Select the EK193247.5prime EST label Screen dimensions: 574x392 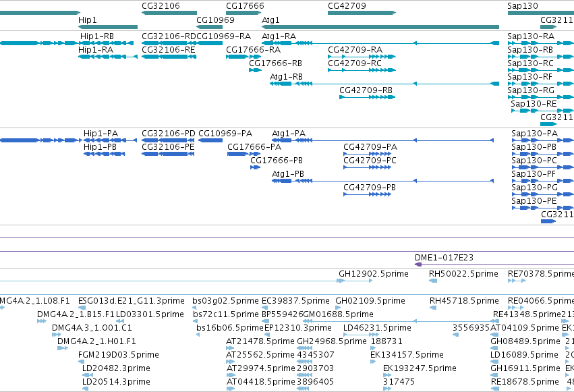(x=420, y=369)
